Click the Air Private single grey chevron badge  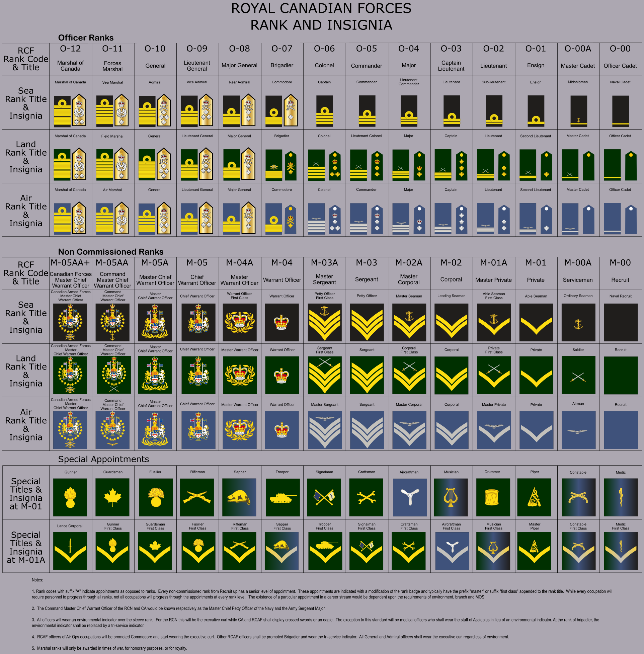pos(537,430)
